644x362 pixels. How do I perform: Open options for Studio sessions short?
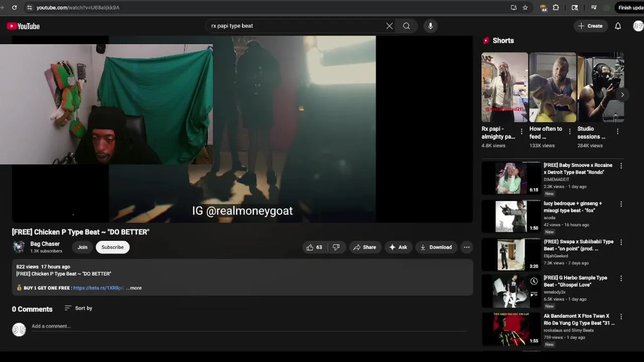point(617,132)
